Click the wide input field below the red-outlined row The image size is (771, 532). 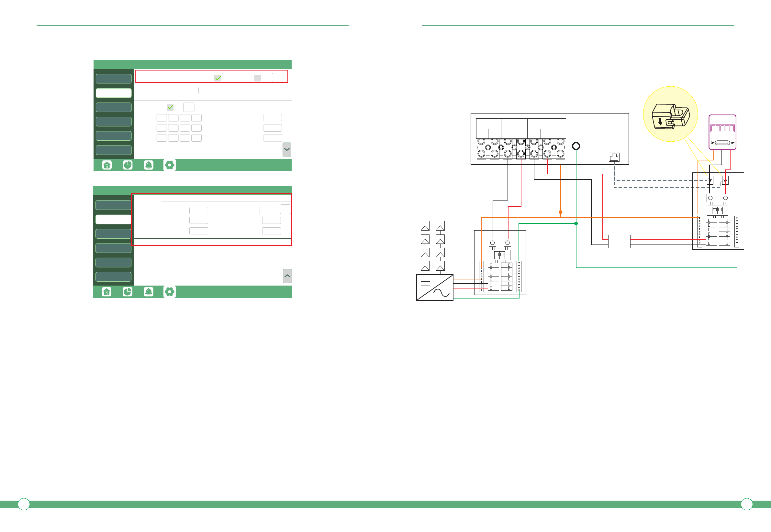pyautogui.click(x=210, y=90)
